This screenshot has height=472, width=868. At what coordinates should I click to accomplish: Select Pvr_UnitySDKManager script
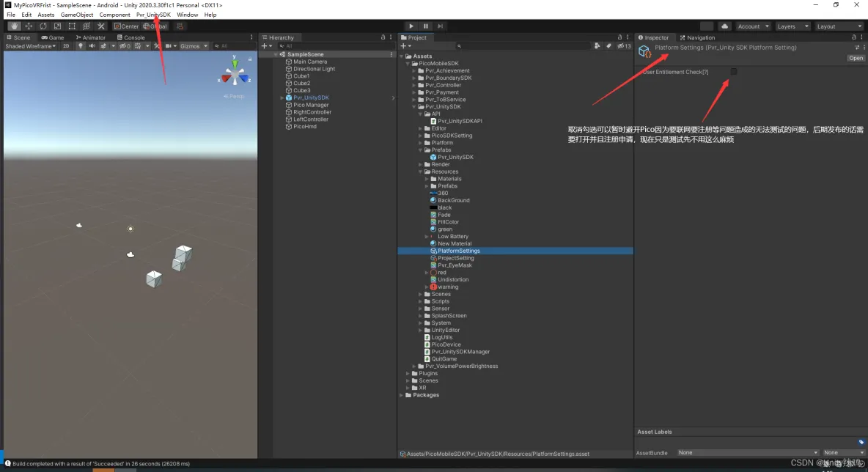460,351
